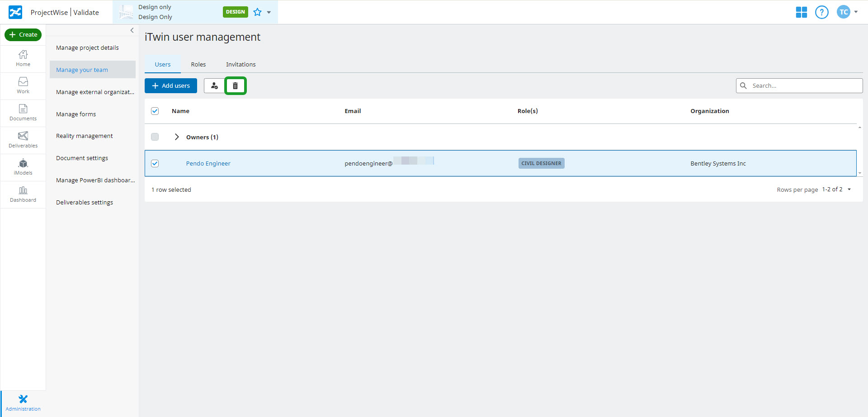Click the Organization column header
The width and height of the screenshot is (868, 417).
click(x=710, y=111)
